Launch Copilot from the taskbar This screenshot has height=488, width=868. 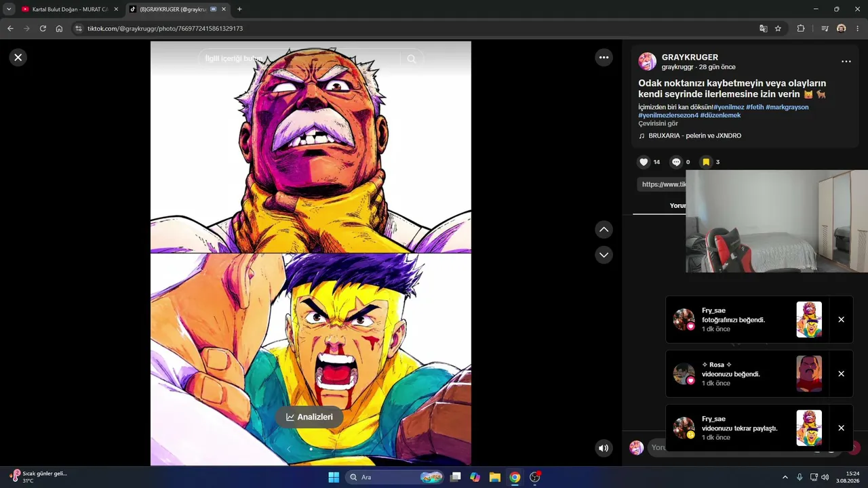[475, 477]
